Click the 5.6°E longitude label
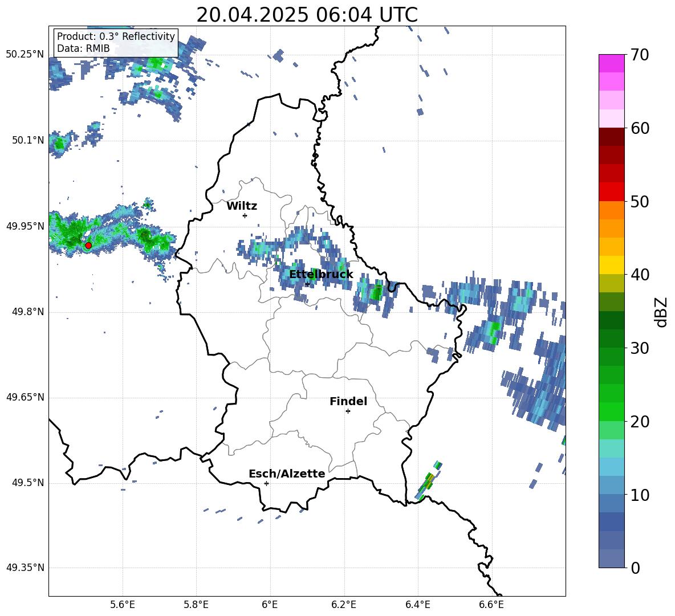Image resolution: width=675 pixels, height=616 pixels. point(123,605)
